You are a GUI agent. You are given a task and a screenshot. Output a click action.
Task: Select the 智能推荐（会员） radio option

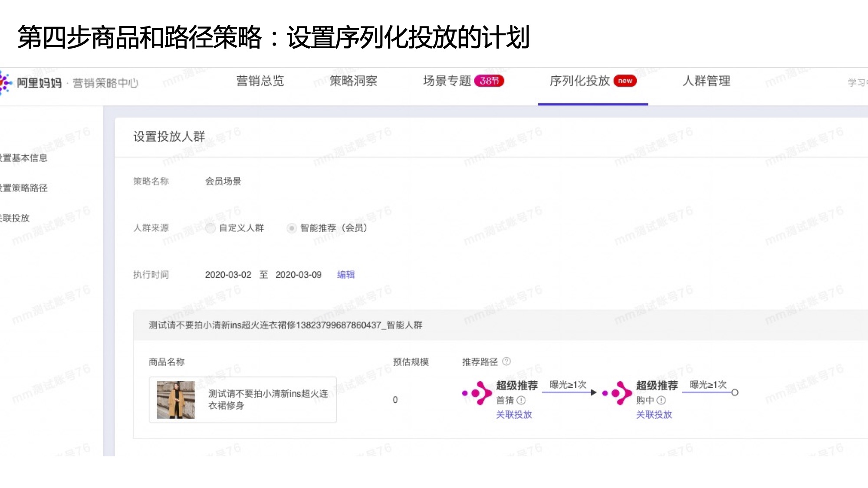(292, 228)
